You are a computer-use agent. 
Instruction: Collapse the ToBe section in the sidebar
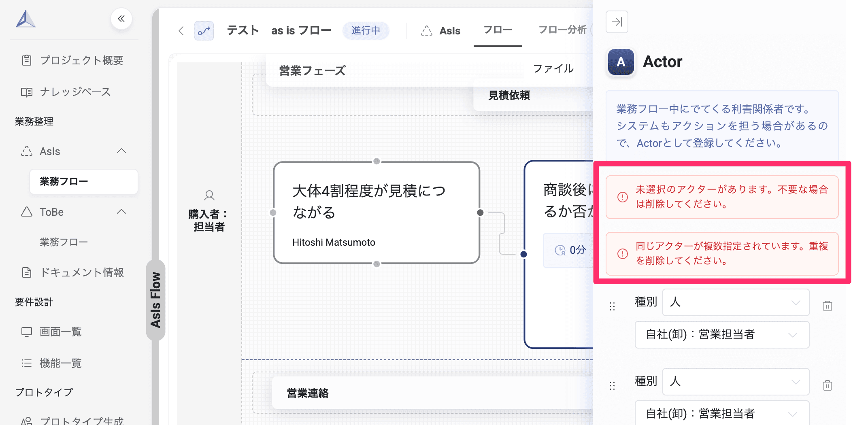121,211
